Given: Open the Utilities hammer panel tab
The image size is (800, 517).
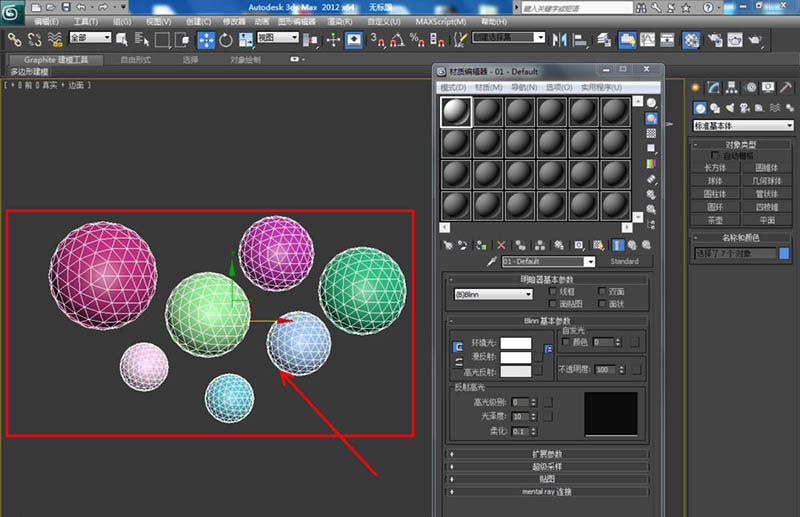Looking at the screenshot, I should coord(786,87).
